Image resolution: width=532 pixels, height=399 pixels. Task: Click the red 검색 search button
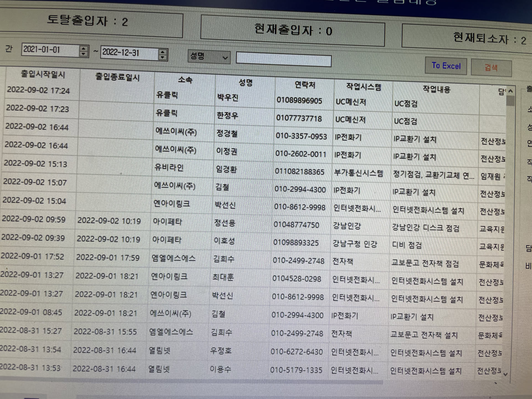coord(491,67)
